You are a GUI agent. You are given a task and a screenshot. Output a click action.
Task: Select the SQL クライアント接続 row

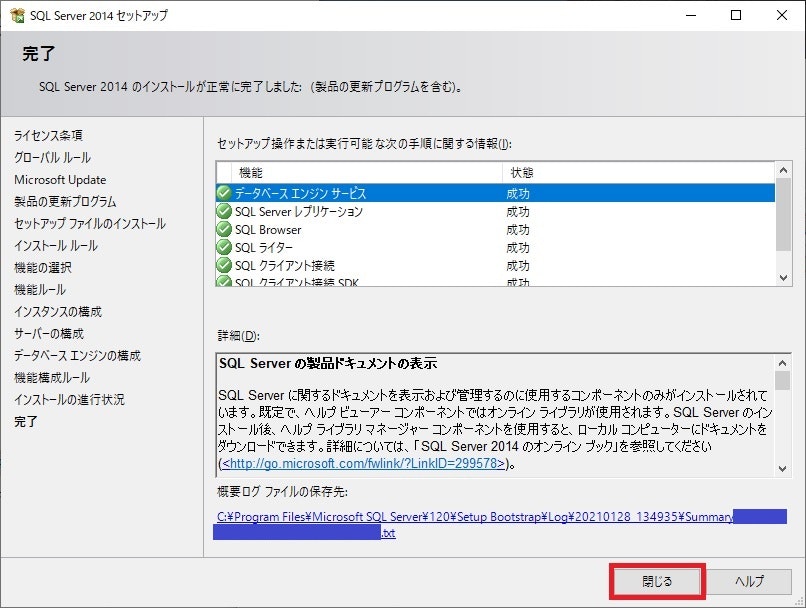pyautogui.click(x=496, y=265)
